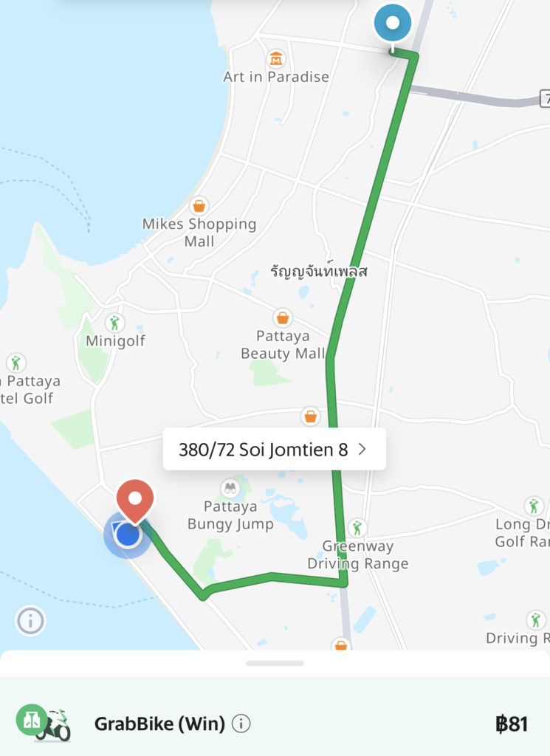Image resolution: width=550 pixels, height=756 pixels.
Task: Tap the red pickup location pin
Action: pyautogui.click(x=135, y=501)
